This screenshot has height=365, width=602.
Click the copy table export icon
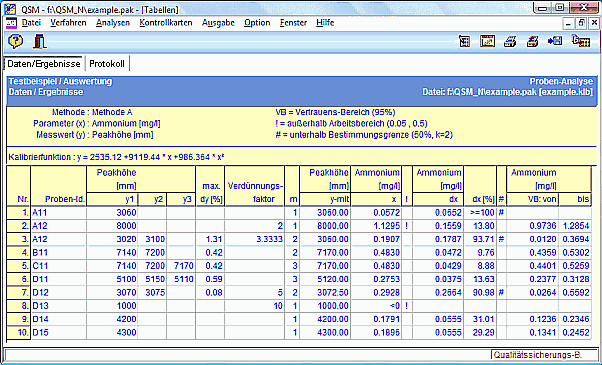point(580,41)
